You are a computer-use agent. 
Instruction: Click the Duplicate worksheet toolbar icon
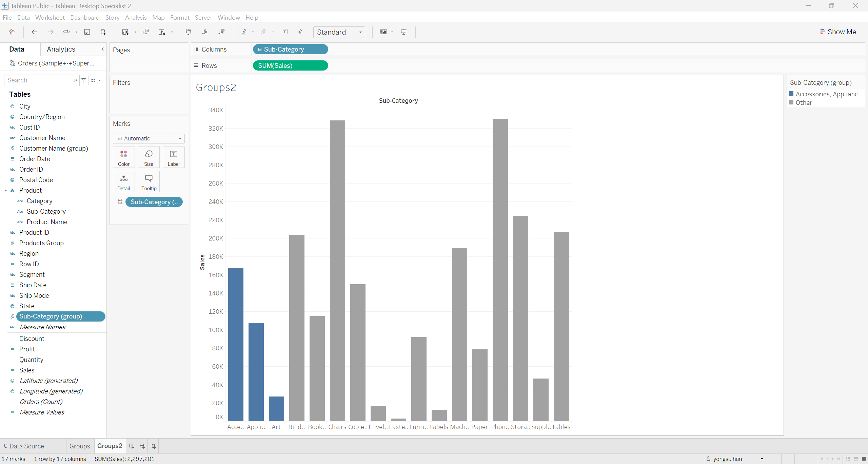coord(146,32)
